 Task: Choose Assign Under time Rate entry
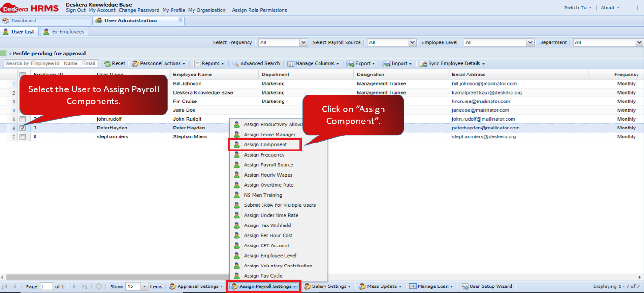[x=278, y=215]
